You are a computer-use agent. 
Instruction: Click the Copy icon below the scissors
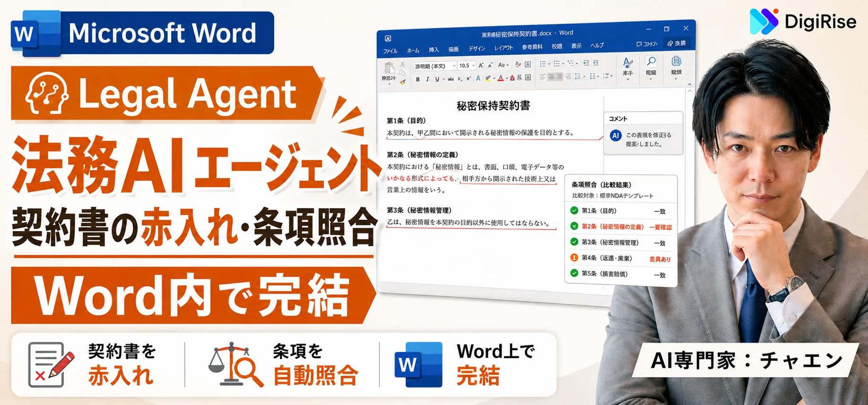[402, 73]
